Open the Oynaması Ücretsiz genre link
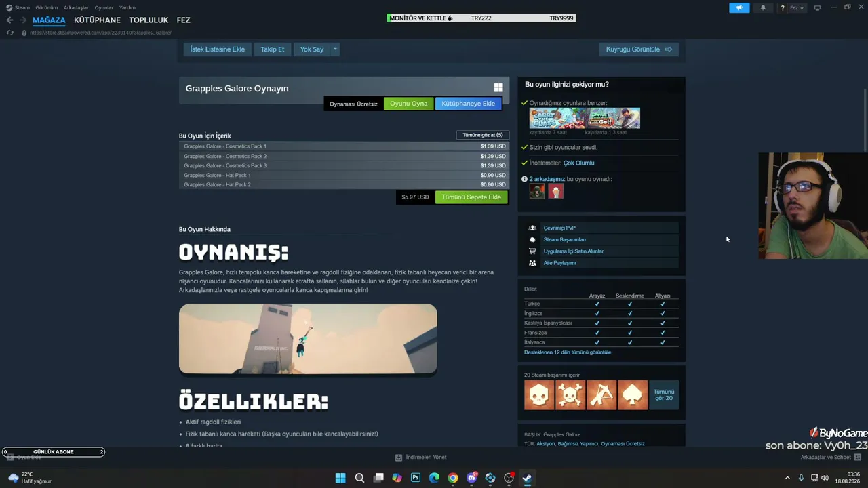The image size is (868, 488). [623, 444]
